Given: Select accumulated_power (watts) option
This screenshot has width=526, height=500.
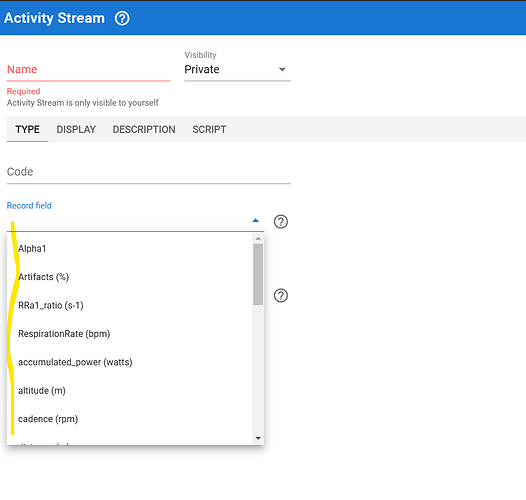Looking at the screenshot, I should point(129,362).
